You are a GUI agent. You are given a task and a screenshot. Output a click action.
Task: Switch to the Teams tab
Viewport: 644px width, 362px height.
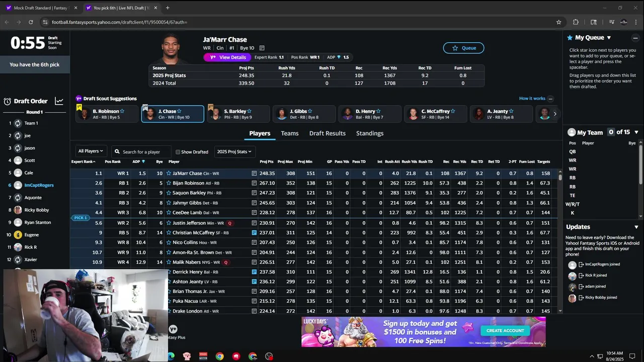[290, 133]
